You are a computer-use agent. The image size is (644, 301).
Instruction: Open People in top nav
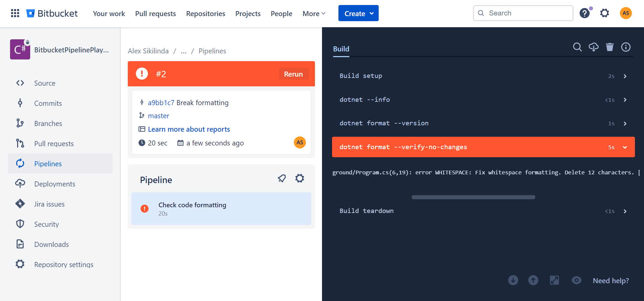click(281, 13)
